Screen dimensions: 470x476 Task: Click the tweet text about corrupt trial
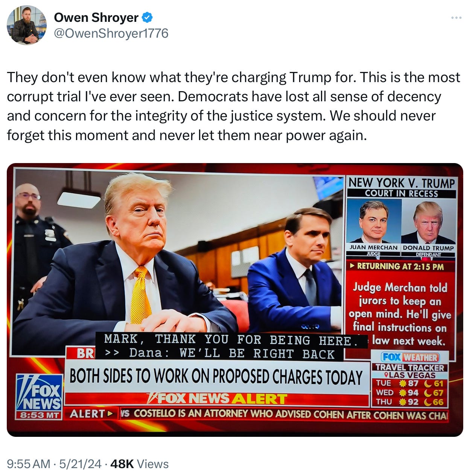coord(233,106)
